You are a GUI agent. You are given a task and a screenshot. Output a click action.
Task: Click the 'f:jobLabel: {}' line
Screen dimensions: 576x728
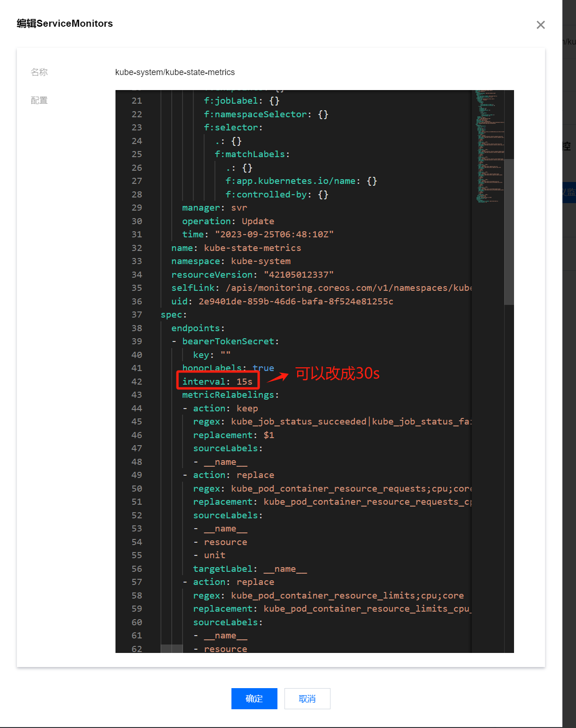point(242,101)
